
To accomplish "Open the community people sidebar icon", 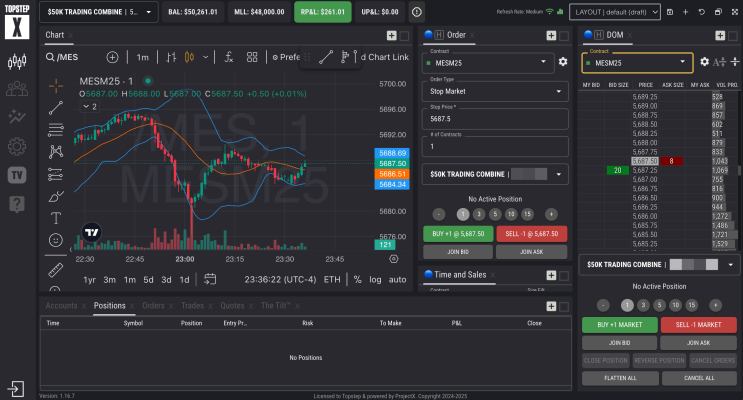I will pyautogui.click(x=17, y=89).
